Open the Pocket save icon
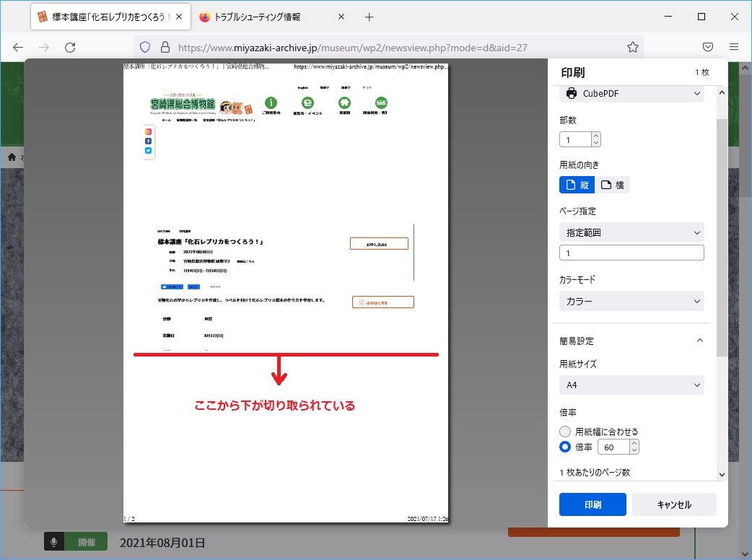Viewport: 752px width, 560px height. [708, 47]
